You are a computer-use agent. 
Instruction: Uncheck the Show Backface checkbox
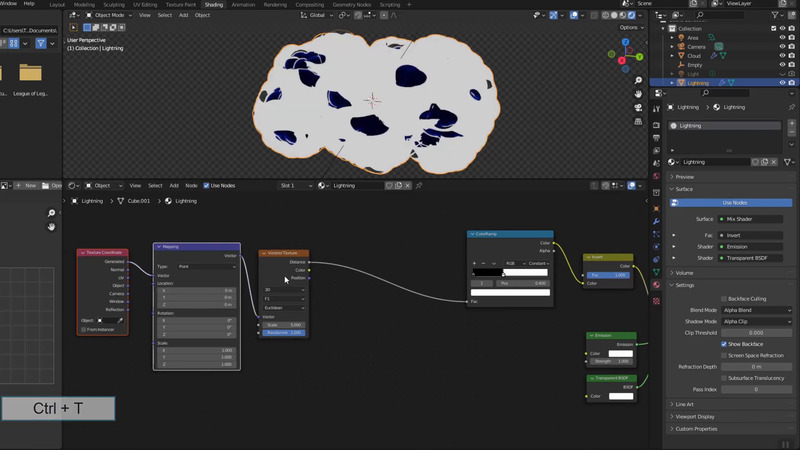(723, 344)
